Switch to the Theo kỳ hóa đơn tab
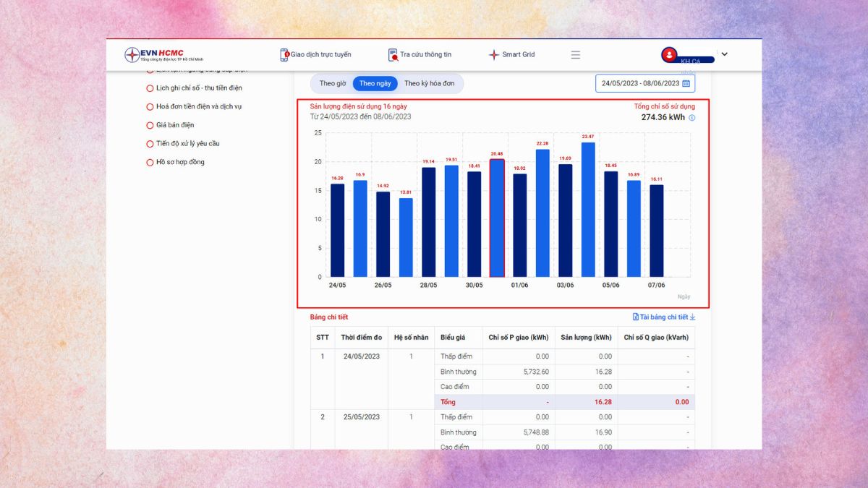 429,83
